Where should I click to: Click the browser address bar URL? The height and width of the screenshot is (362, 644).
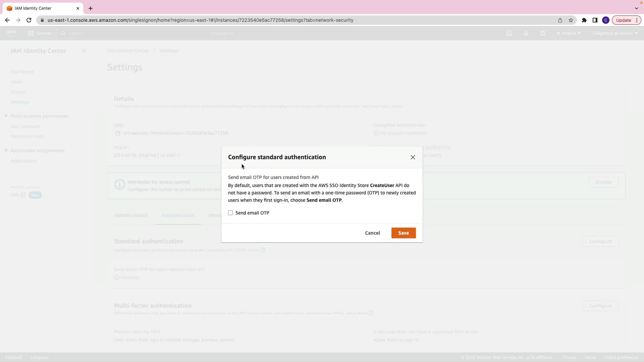click(x=200, y=20)
